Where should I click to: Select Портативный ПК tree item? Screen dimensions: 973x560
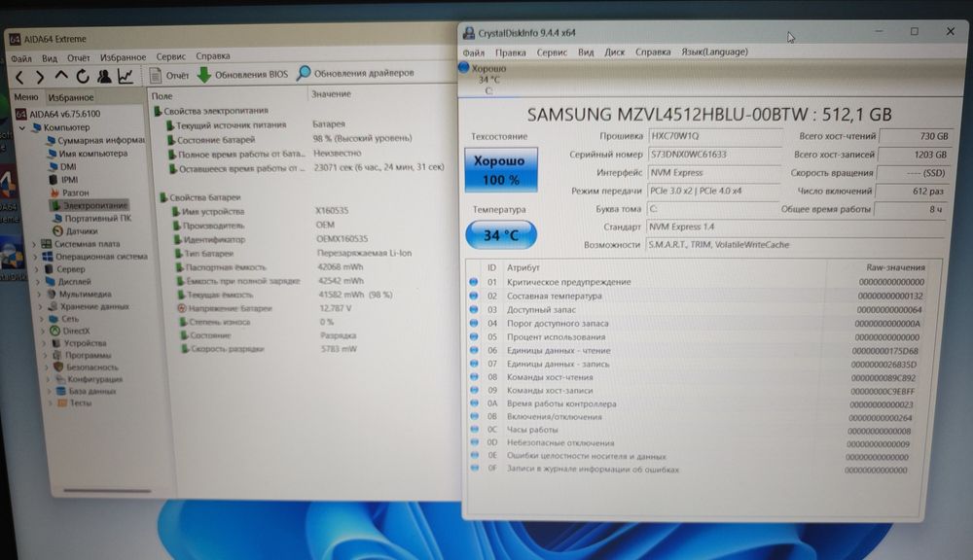(x=93, y=219)
